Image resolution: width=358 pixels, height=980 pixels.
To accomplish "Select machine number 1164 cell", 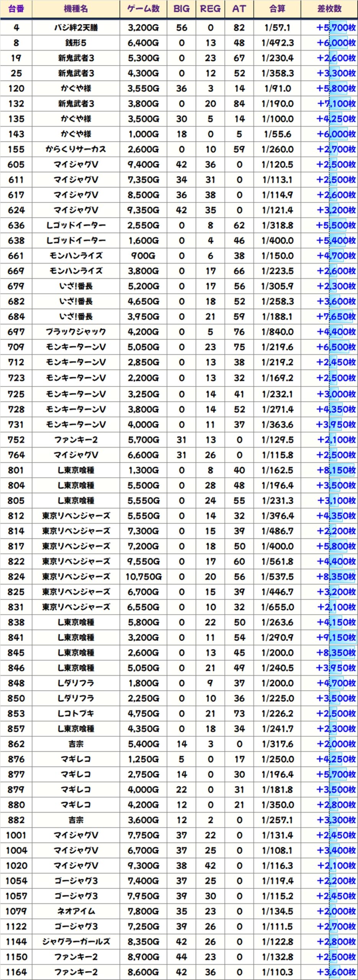I will pyautogui.click(x=16, y=972).
